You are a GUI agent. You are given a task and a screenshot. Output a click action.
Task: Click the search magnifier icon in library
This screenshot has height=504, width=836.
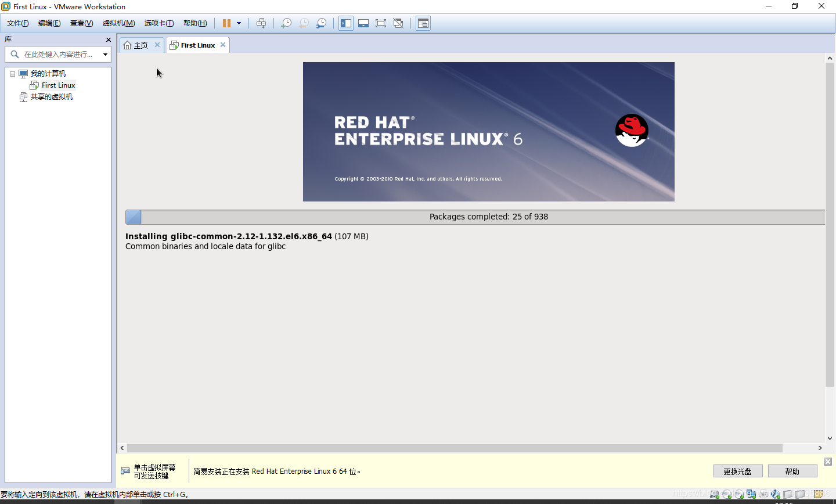click(15, 54)
